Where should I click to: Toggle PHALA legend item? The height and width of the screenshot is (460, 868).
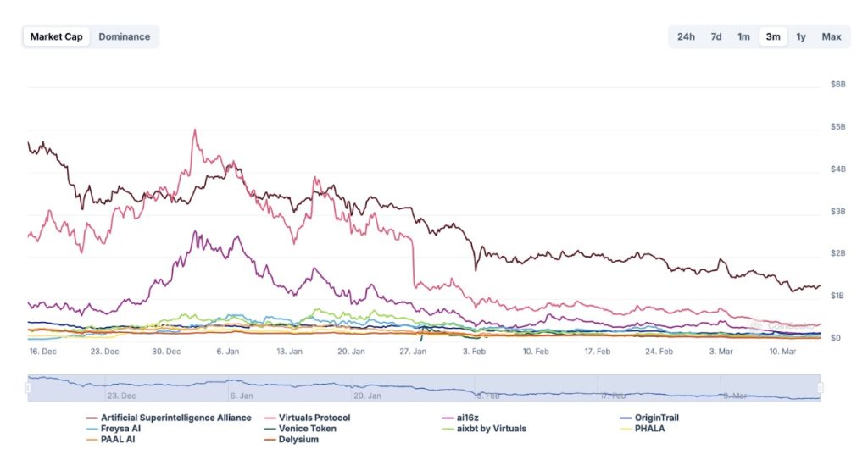pyautogui.click(x=643, y=429)
